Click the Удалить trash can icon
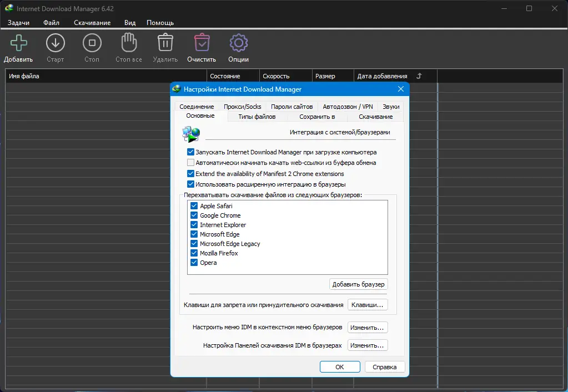Viewport: 568px width, 392px height. [x=165, y=43]
